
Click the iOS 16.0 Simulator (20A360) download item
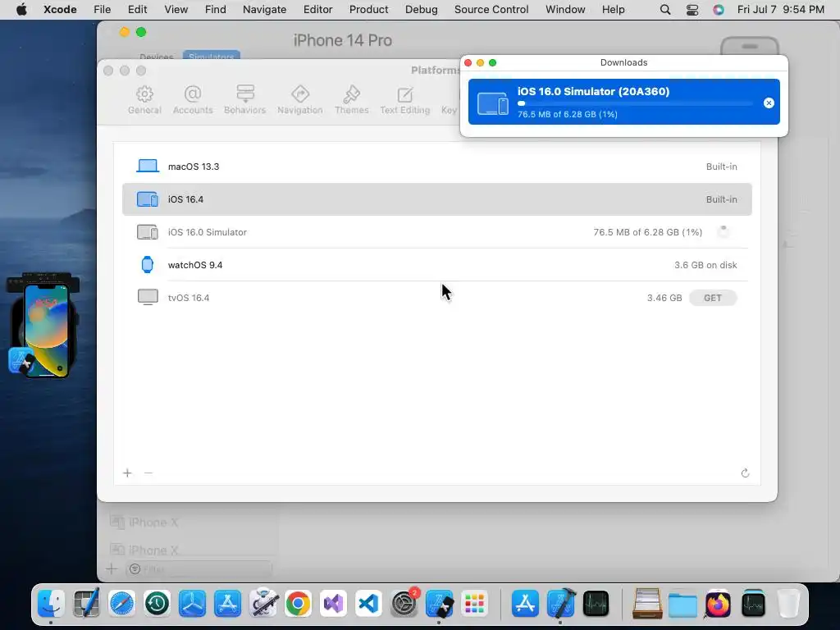[x=623, y=102]
